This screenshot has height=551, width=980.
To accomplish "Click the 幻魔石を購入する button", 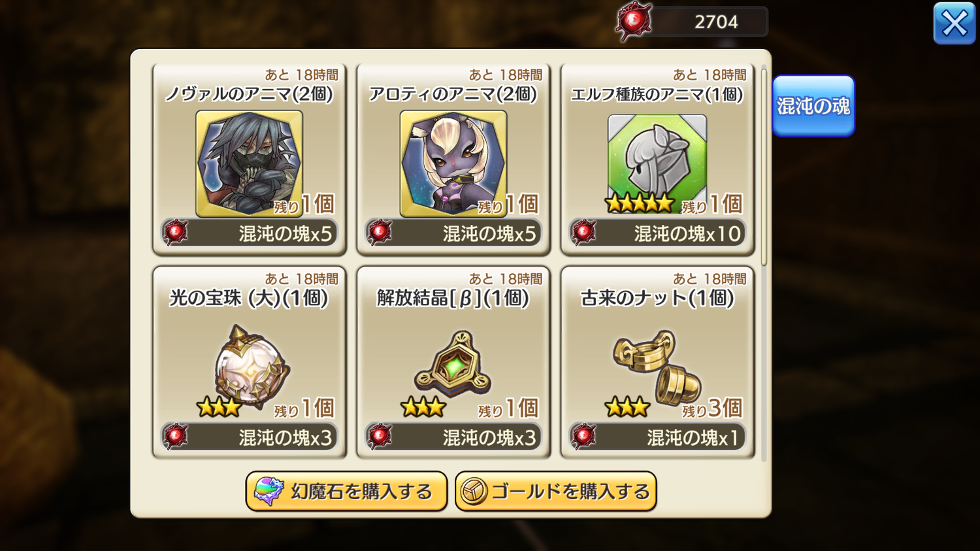I will pos(346,492).
